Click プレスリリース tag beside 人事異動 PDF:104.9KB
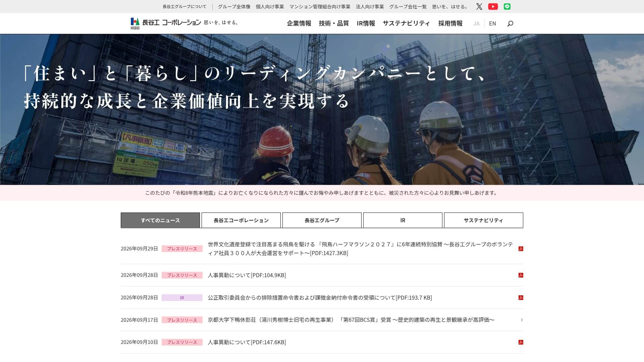Screen dimensions: 644x362 pos(182,275)
